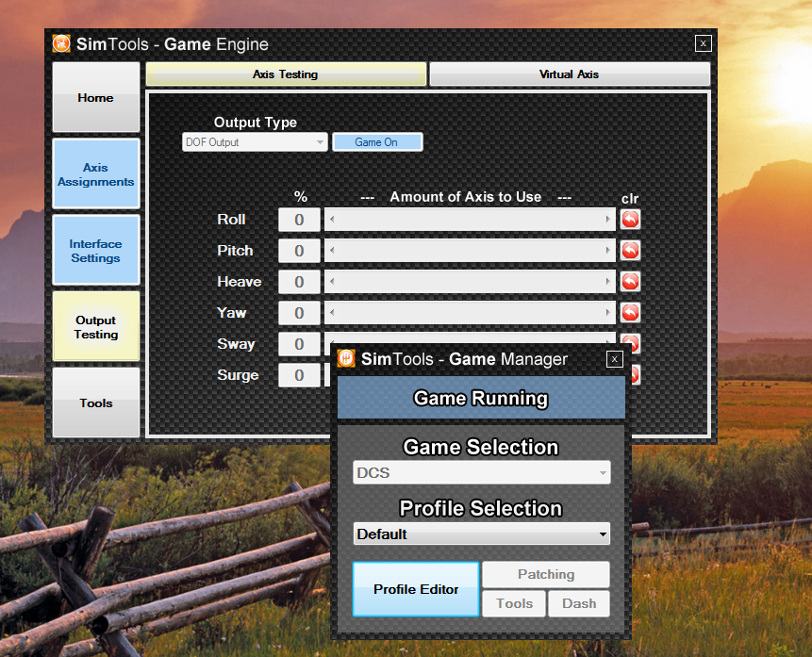Click the Yaw axis amount slider
This screenshot has width=812, height=657.
tap(470, 313)
